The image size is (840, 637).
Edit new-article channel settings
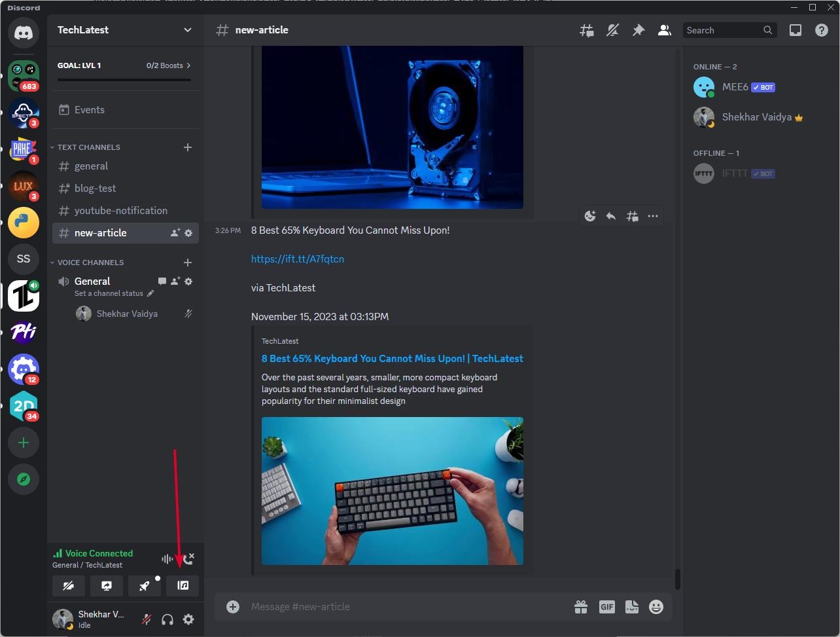pyautogui.click(x=188, y=233)
